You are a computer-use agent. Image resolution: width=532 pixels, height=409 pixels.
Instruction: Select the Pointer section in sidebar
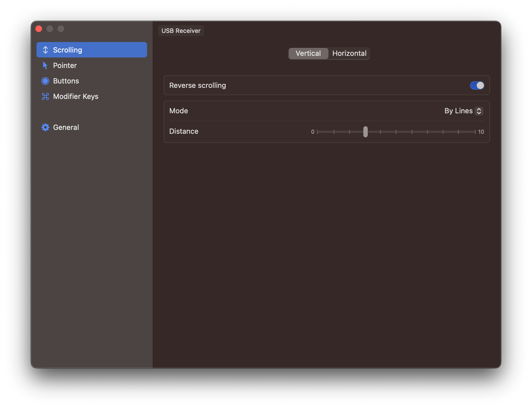pyautogui.click(x=65, y=65)
